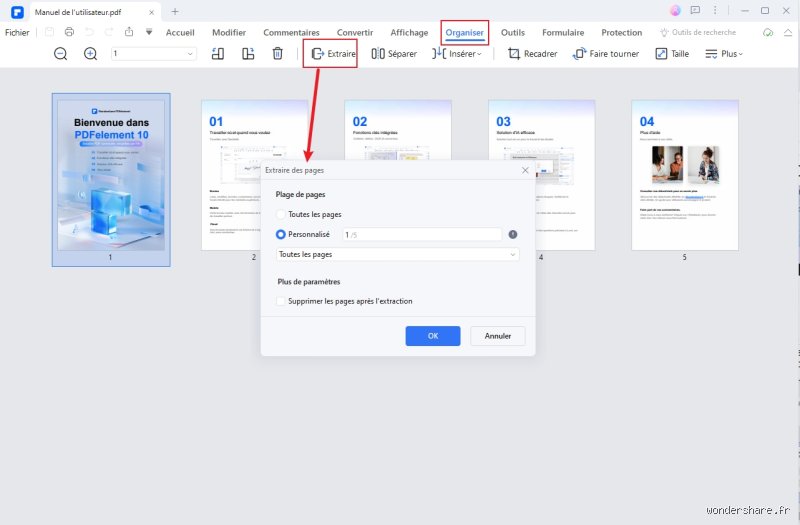Click the share icon
Viewport: 800px width, 525px height.
[x=129, y=32]
